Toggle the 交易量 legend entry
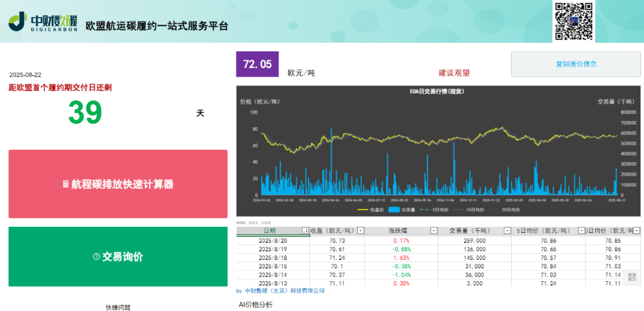 tap(403, 210)
